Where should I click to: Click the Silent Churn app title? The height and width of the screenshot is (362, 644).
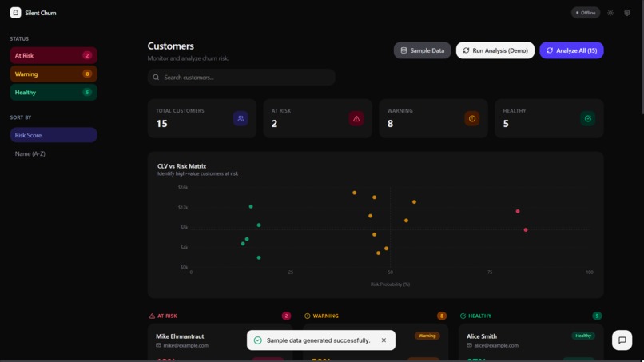(41, 13)
